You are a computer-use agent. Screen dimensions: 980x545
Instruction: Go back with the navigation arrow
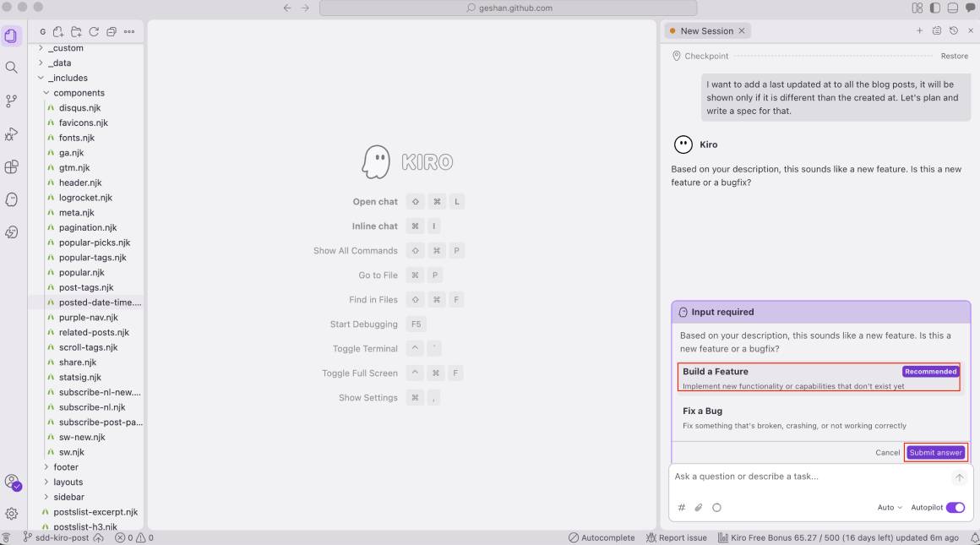(x=287, y=8)
